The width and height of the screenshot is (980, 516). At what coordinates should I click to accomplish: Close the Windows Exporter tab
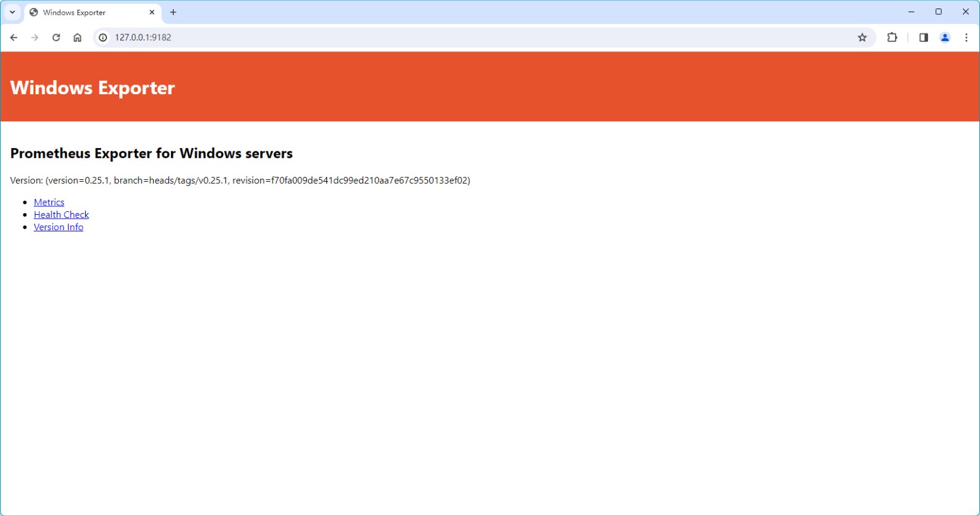(152, 12)
